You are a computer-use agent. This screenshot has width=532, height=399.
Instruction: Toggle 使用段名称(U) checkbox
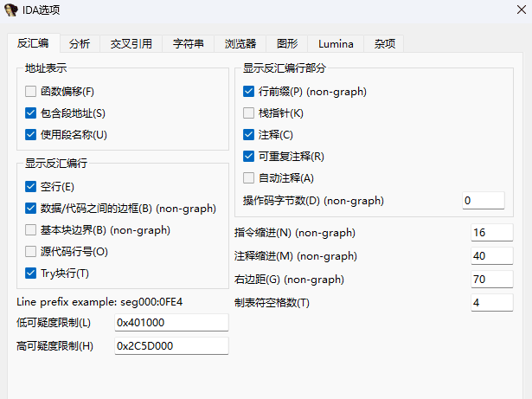31,135
